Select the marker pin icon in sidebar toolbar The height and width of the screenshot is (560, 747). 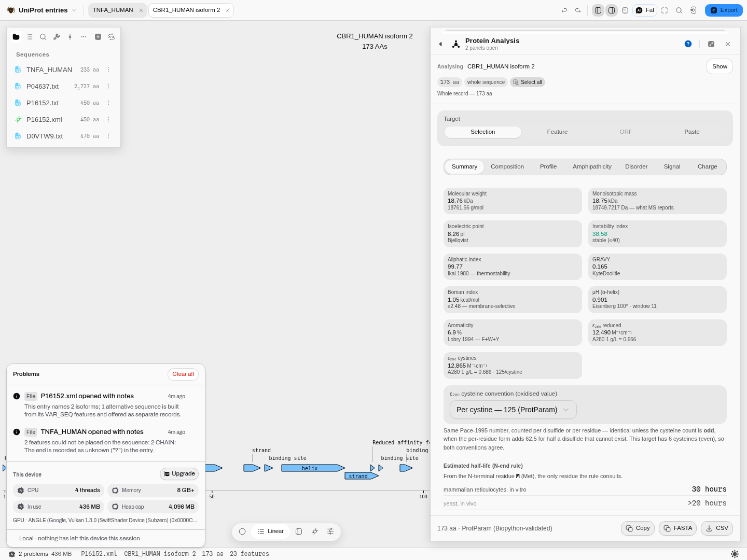pos(70,37)
